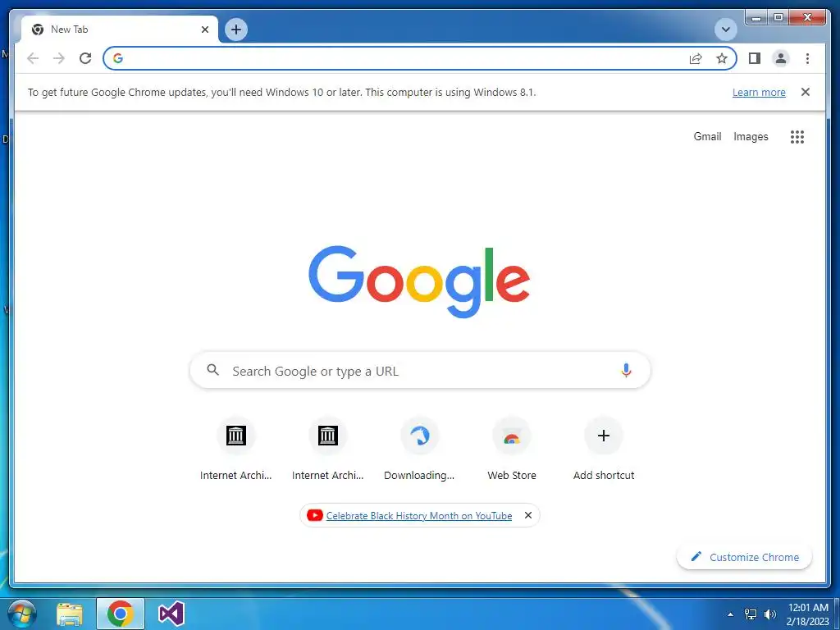
Task: Open the second Internet Archive shortcut
Action: [x=328, y=449]
